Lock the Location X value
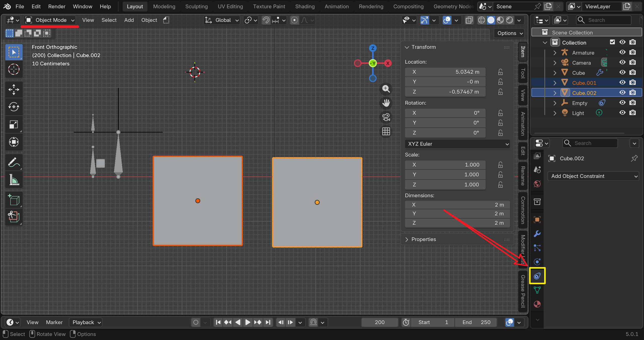 500,72
